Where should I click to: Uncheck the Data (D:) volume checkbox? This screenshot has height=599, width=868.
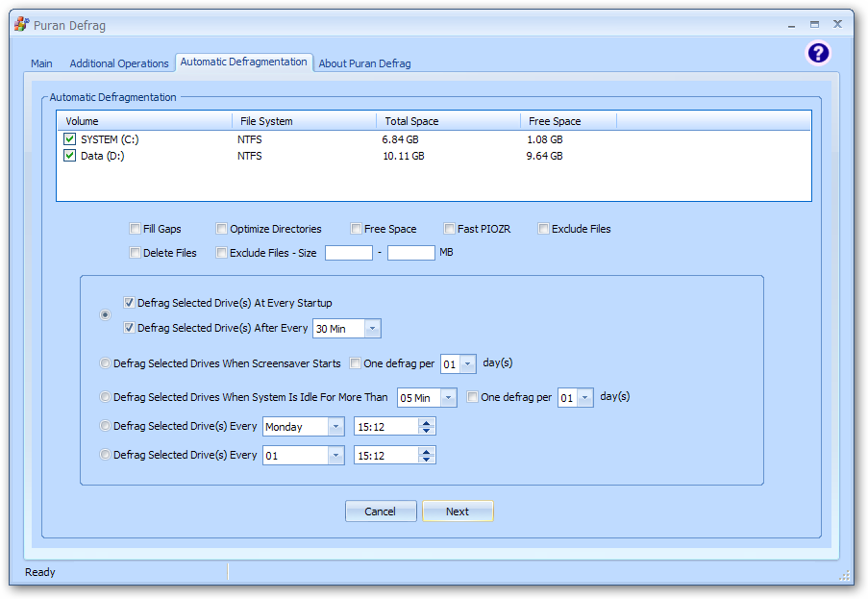(69, 156)
